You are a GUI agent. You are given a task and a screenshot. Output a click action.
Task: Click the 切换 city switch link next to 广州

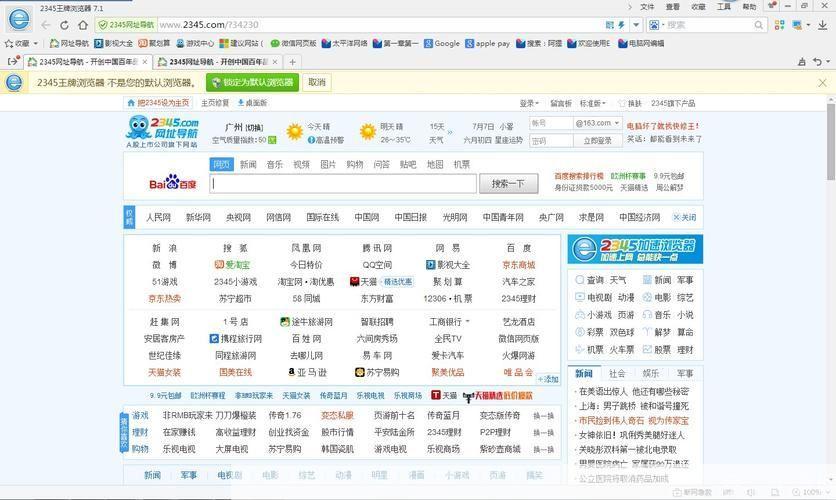click(x=254, y=128)
